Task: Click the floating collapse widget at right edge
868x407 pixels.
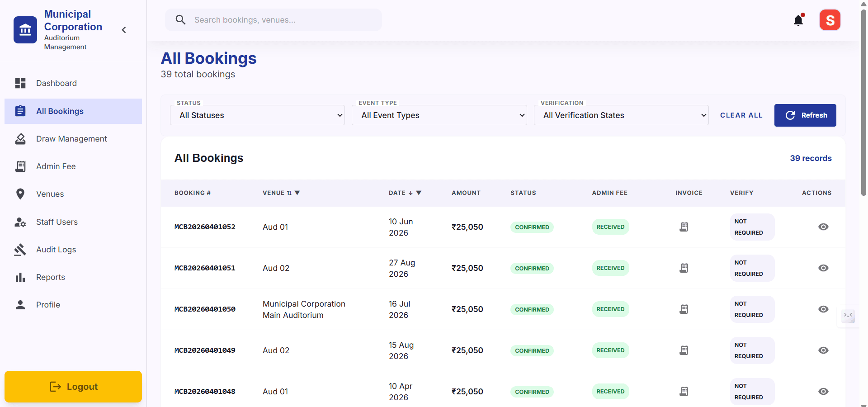Action: tap(848, 315)
